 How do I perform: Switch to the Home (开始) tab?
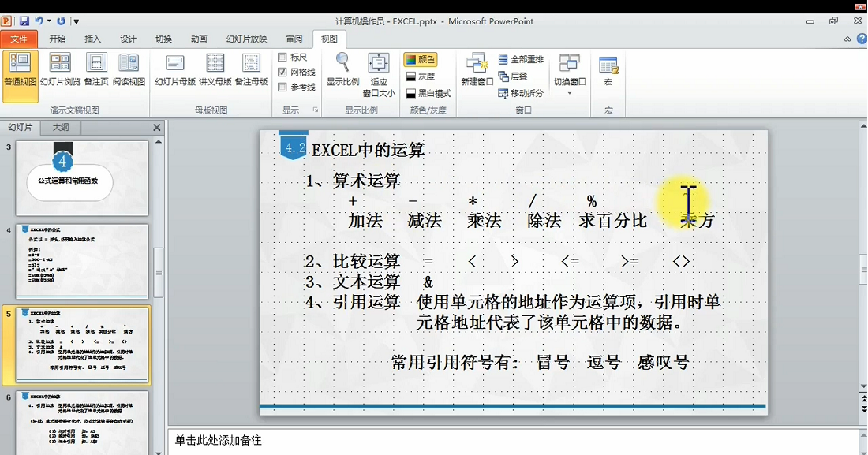click(58, 39)
